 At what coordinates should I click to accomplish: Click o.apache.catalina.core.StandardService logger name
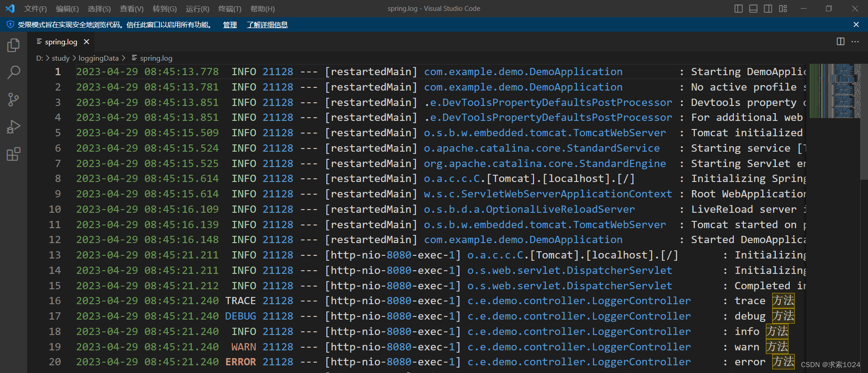pyautogui.click(x=542, y=148)
